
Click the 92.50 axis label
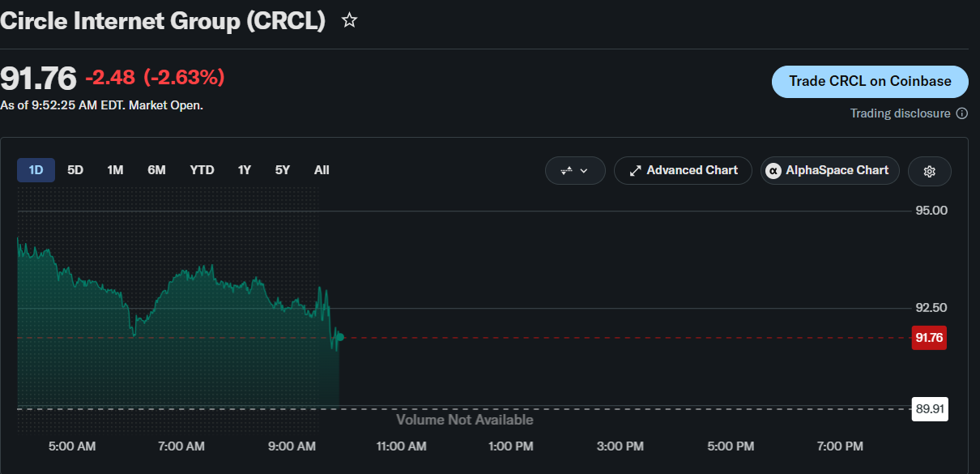931,308
